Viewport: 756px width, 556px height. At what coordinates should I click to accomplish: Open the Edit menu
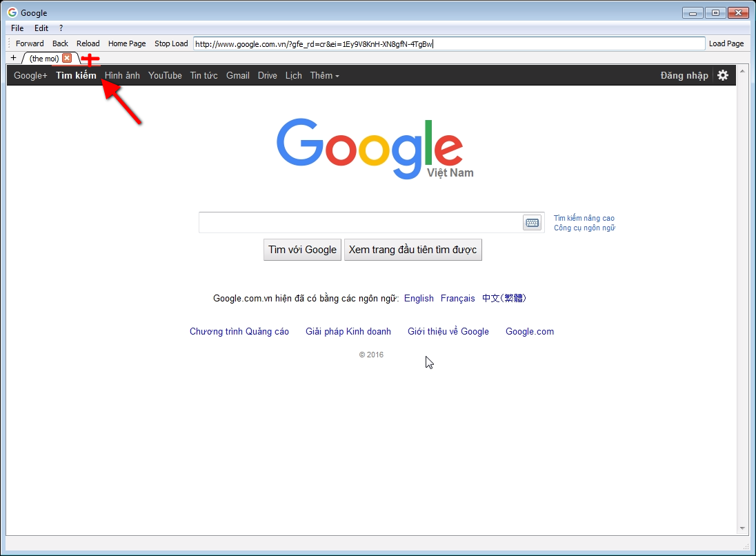tap(41, 28)
